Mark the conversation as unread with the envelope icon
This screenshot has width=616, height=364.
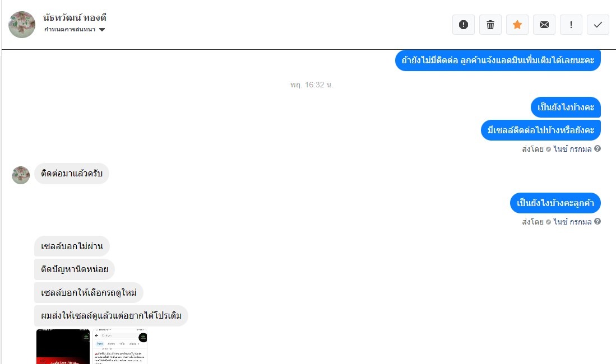point(544,25)
